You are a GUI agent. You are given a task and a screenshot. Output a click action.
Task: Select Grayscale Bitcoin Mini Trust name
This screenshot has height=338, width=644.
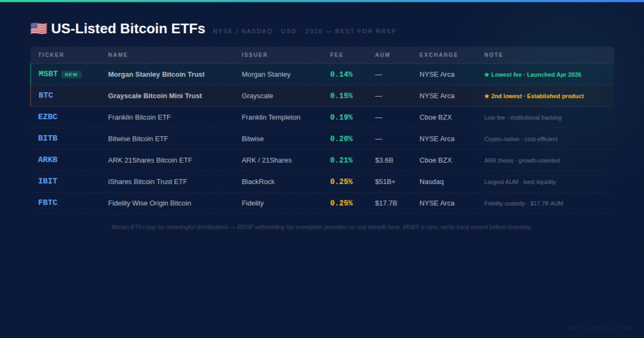point(155,95)
